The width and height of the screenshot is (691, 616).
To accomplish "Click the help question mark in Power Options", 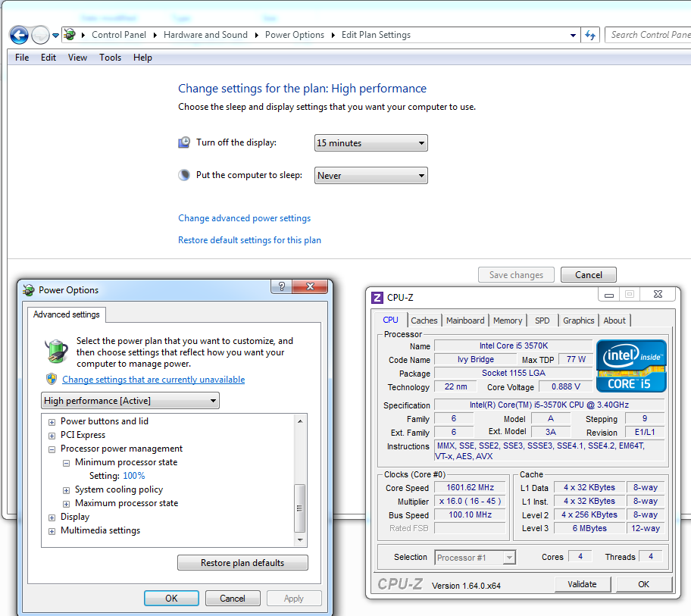I will tap(282, 286).
